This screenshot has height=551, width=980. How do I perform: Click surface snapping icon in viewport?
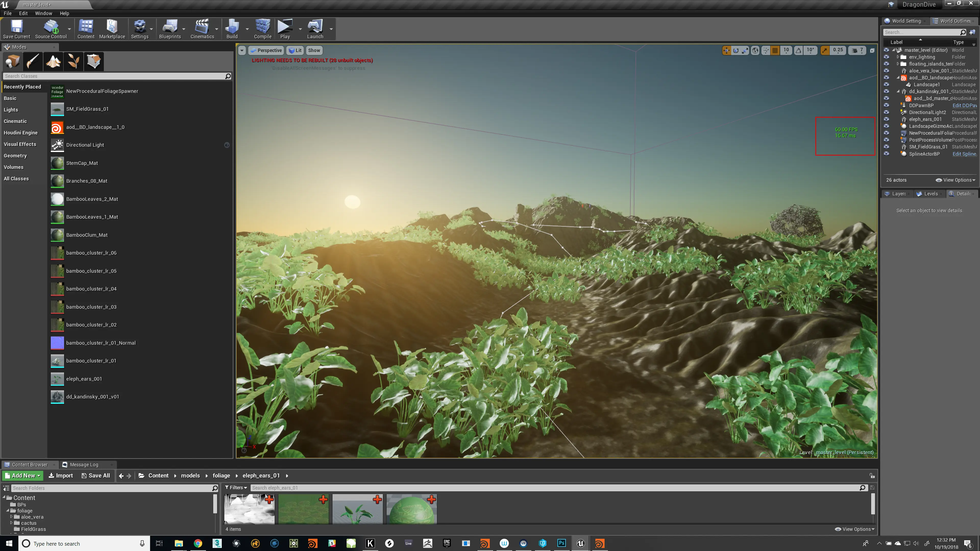765,50
